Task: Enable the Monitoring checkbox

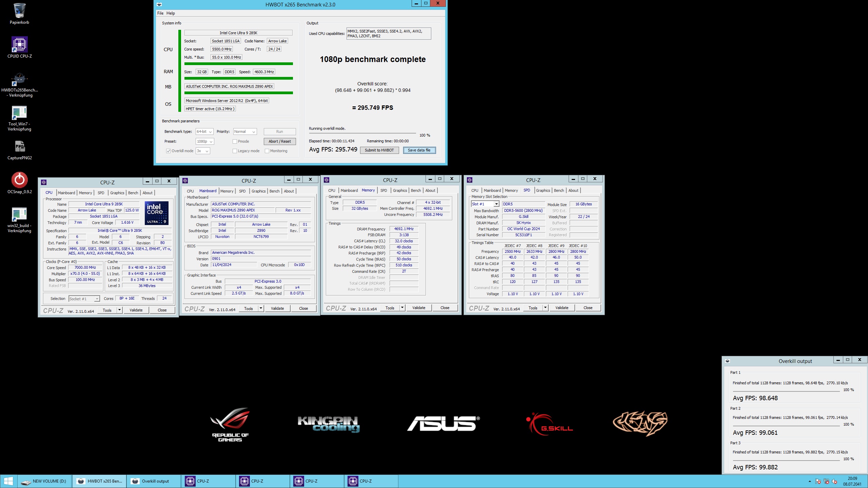Action: (267, 151)
